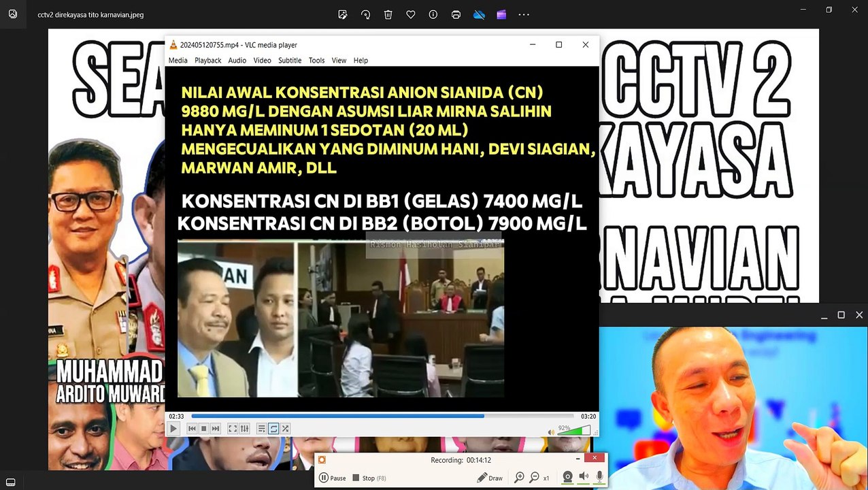Click the Photos app icon at top-left
Image resolution: width=868 pixels, height=490 pixels.
click(12, 14)
